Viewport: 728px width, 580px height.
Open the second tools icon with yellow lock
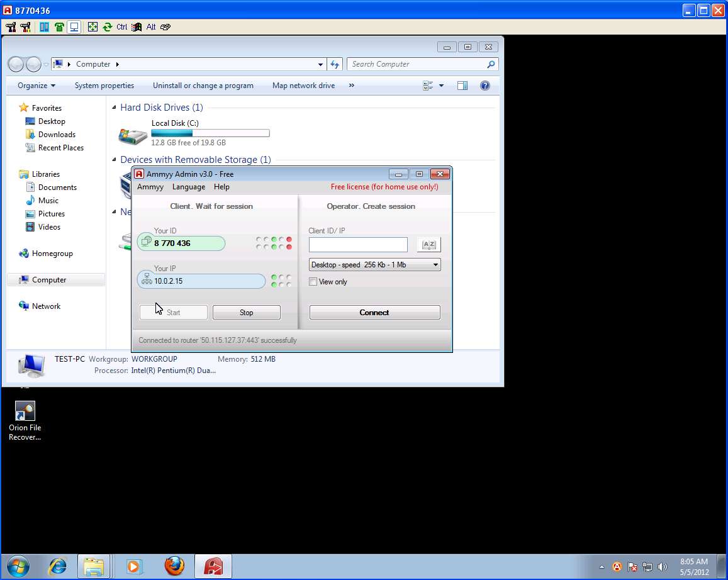coord(26,27)
